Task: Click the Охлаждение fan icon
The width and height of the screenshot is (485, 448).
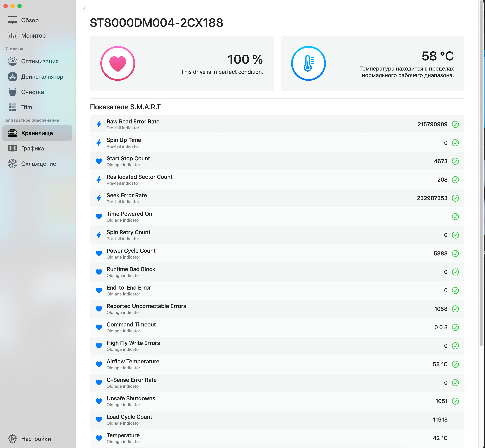Action: point(12,164)
